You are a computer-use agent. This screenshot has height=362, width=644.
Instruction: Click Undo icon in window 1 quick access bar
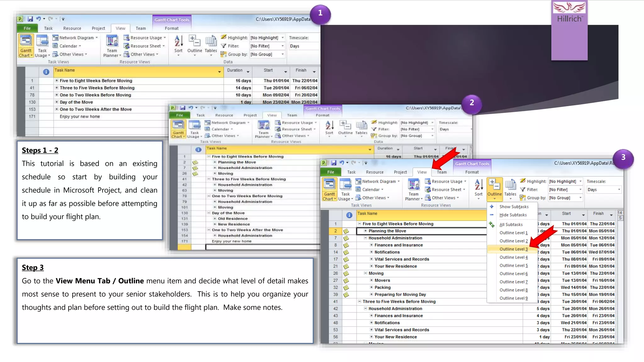pos(38,19)
